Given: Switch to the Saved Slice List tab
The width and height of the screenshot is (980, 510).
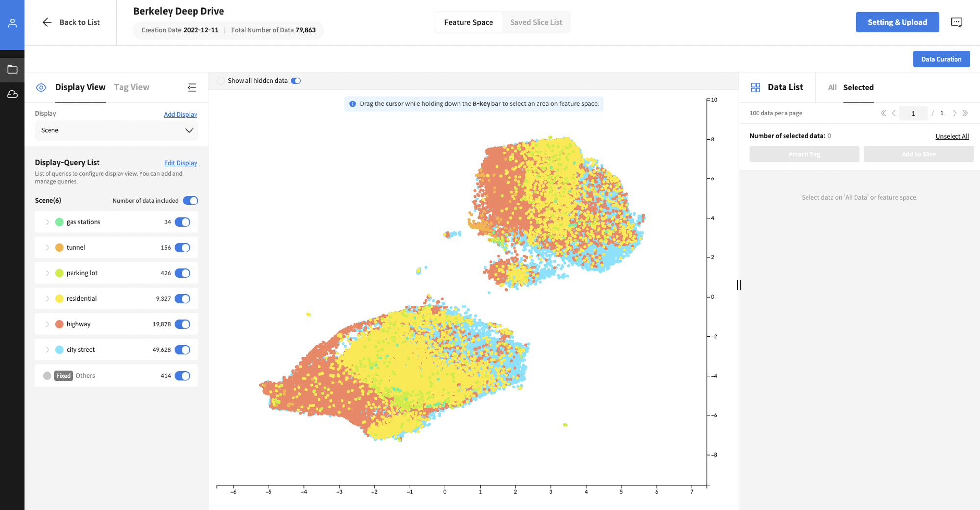Looking at the screenshot, I should 536,22.
